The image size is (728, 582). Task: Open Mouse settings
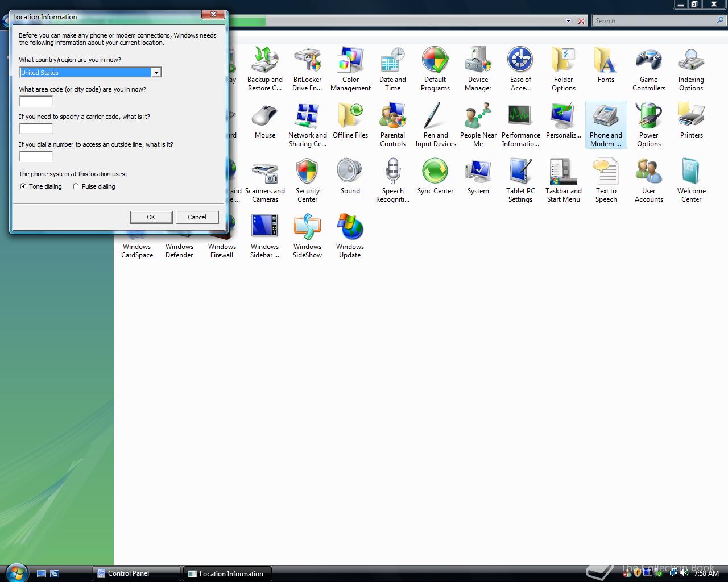pyautogui.click(x=264, y=121)
